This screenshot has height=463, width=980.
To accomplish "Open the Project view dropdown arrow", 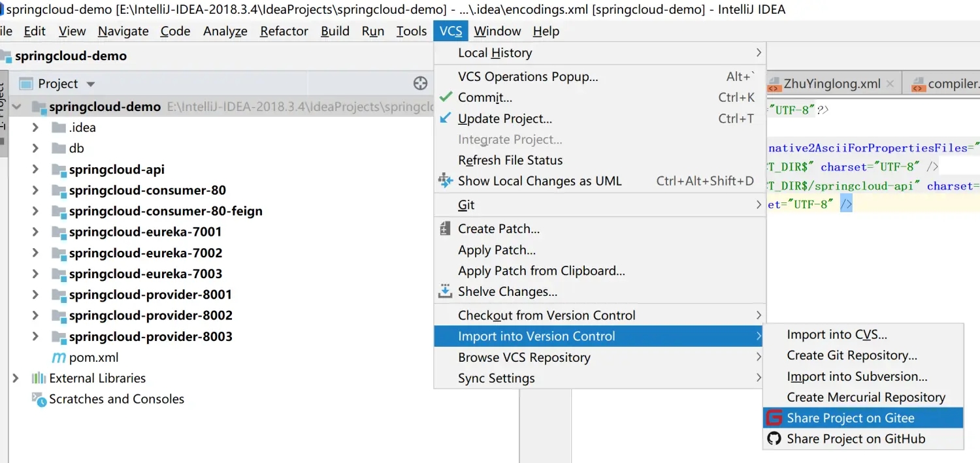I will click(x=91, y=84).
